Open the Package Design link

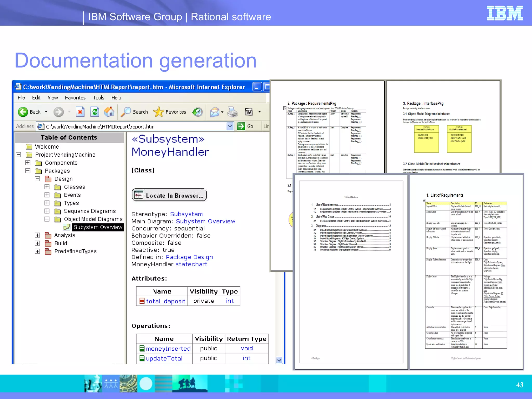click(189, 257)
